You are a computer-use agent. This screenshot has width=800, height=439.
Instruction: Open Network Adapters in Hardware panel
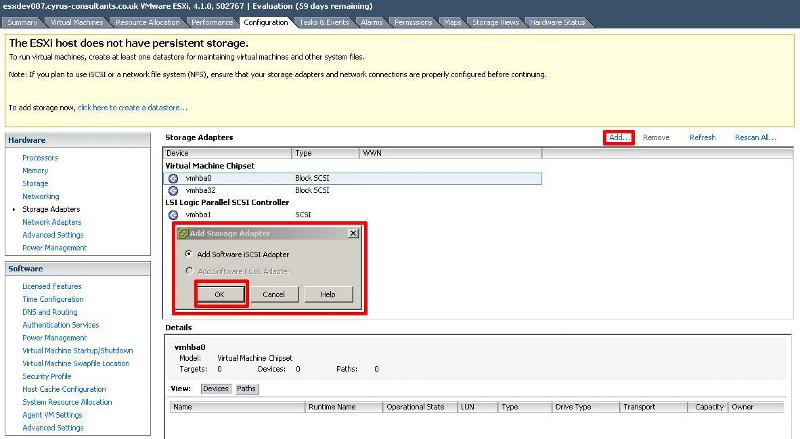[52, 222]
